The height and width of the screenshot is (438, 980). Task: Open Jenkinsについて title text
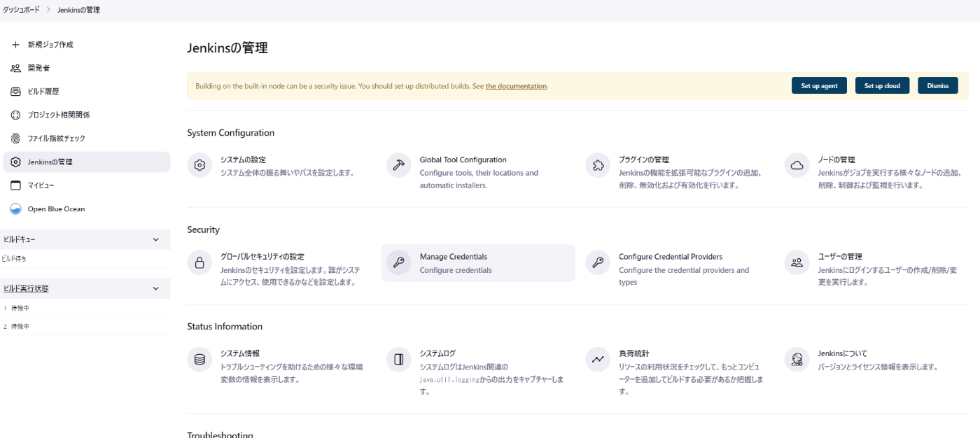[x=843, y=353]
